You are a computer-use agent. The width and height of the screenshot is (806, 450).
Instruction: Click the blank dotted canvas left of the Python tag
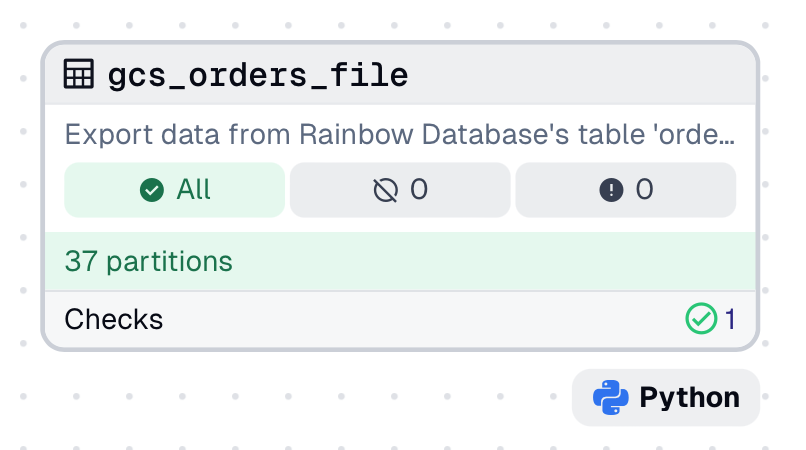coord(300,398)
